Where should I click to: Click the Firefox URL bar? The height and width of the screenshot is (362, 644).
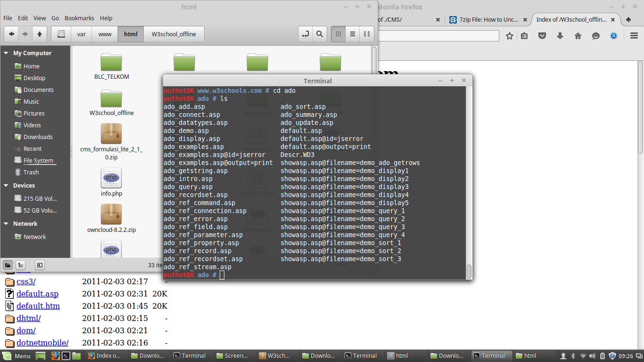coord(438,36)
